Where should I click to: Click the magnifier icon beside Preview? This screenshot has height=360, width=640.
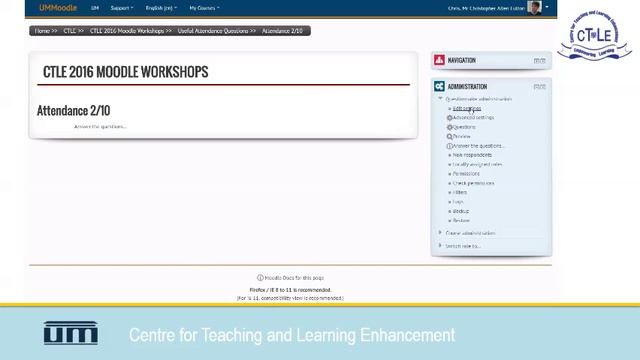(449, 137)
